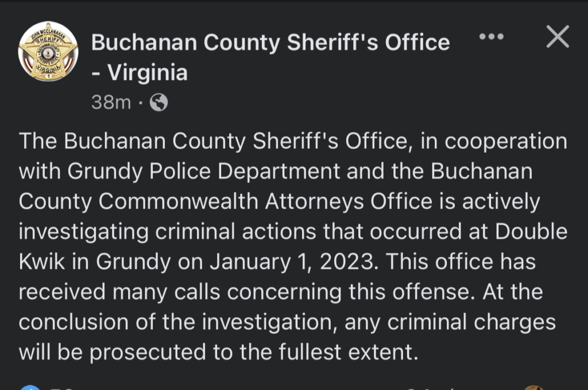Click the reaction count beside the like icon

click(62, 388)
